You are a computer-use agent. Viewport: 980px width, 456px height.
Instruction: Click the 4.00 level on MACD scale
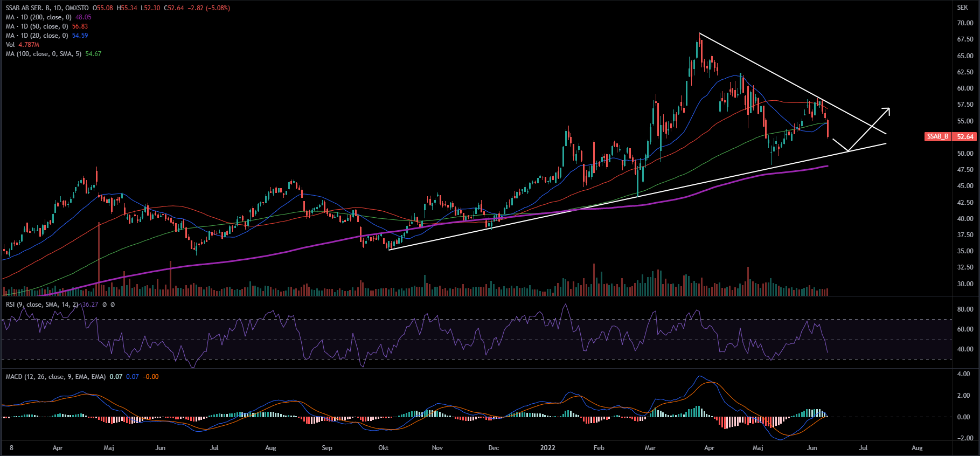pos(963,374)
